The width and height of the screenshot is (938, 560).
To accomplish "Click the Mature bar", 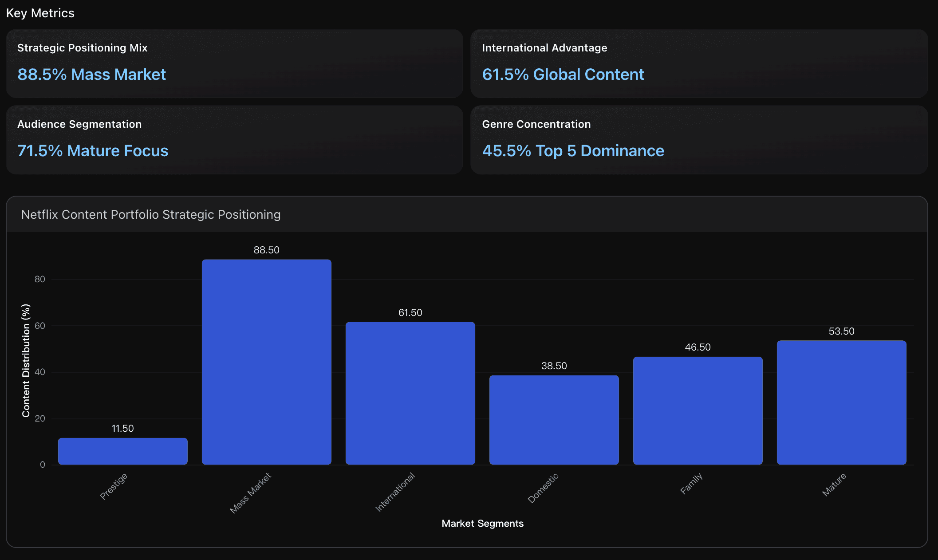I will pyautogui.click(x=841, y=402).
